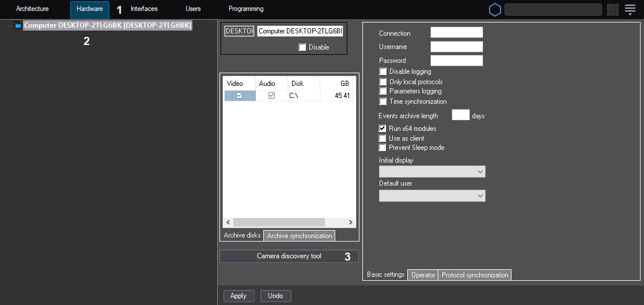Click the computer icon in tree
The width and height of the screenshot is (644, 305).
tap(17, 25)
